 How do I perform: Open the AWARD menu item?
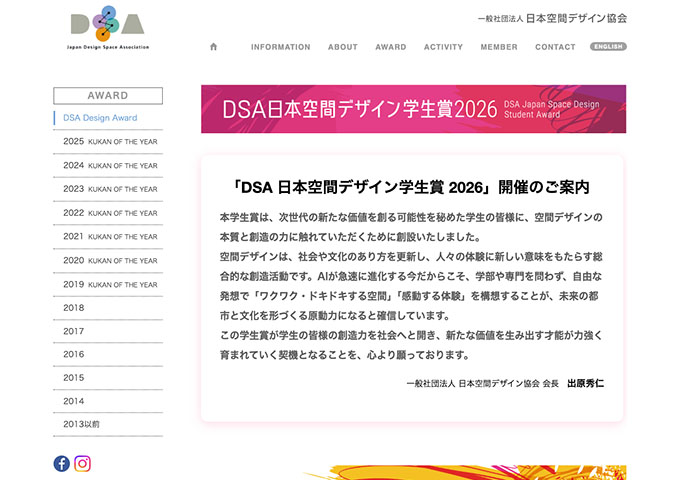[391, 47]
